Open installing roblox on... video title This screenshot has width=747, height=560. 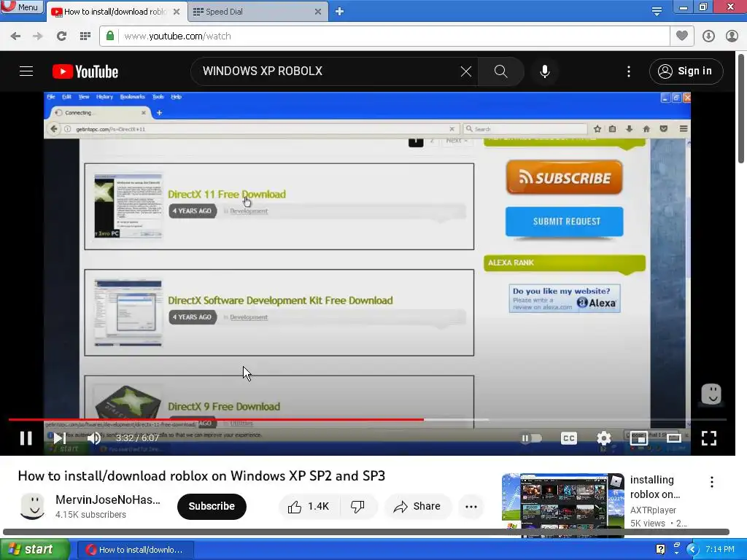coord(655,486)
